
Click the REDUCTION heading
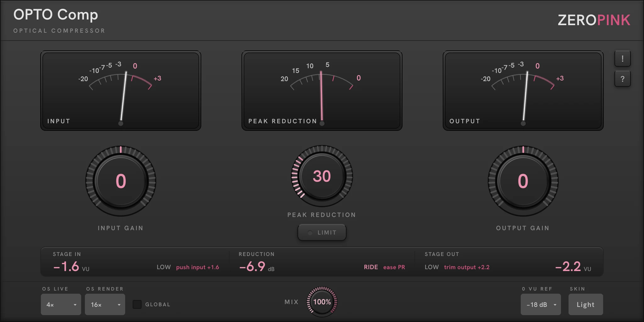(x=257, y=254)
